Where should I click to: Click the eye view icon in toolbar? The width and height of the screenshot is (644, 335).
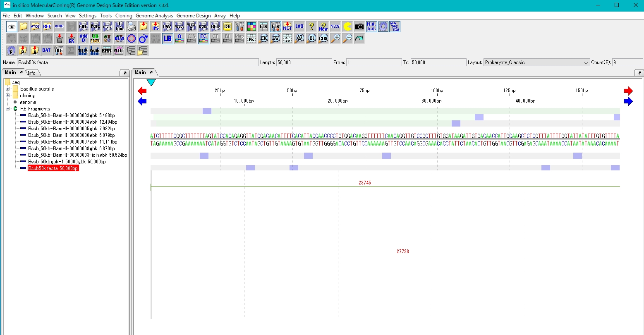pyautogui.click(x=12, y=27)
